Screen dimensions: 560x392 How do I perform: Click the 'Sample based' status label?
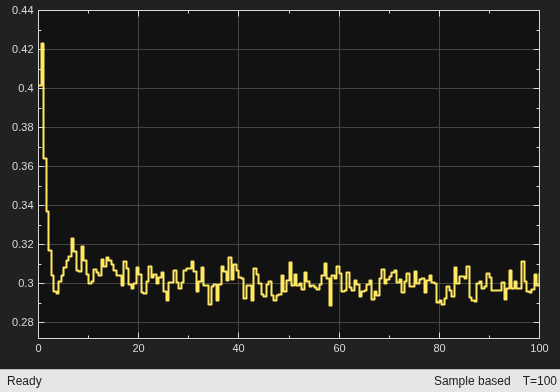pos(472,381)
